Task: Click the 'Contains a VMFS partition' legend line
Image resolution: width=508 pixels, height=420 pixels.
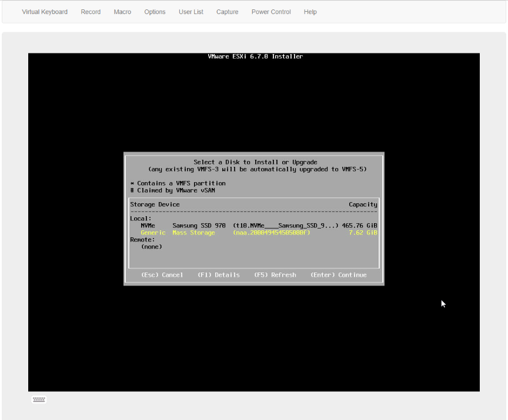Action: [178, 183]
